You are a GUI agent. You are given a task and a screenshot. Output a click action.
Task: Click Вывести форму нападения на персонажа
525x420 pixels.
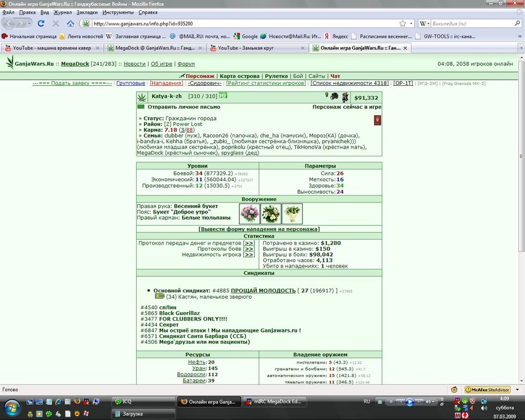259,229
